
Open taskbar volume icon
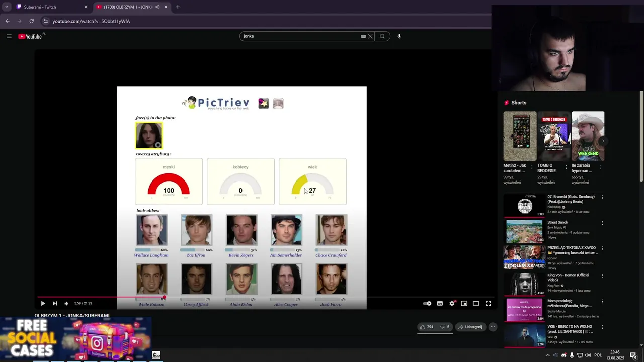click(588, 355)
